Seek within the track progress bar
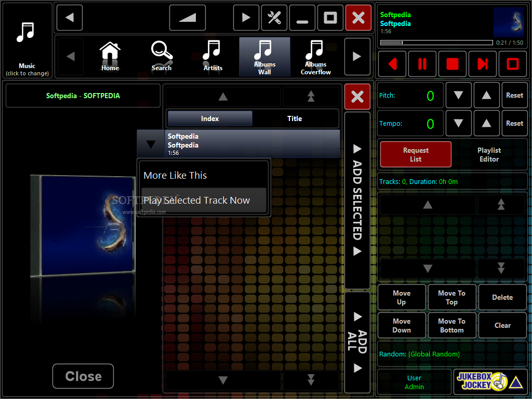This screenshot has width=532, height=399. [x=436, y=43]
